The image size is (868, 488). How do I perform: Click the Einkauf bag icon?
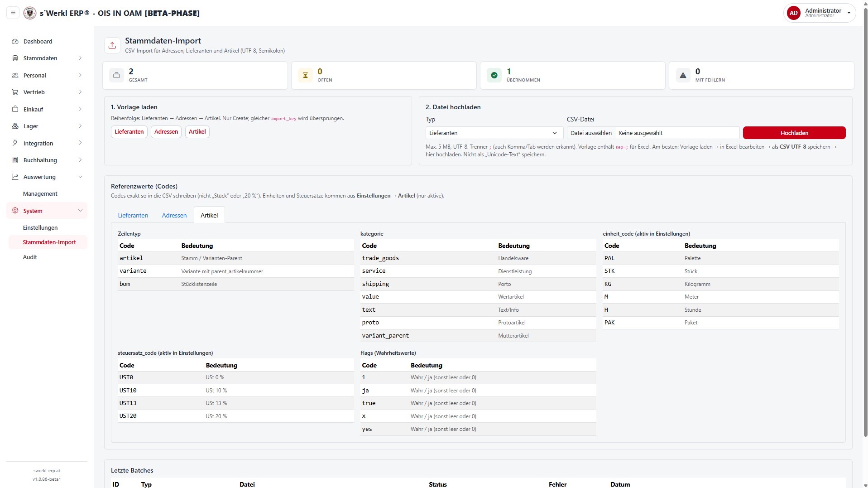[x=15, y=109]
